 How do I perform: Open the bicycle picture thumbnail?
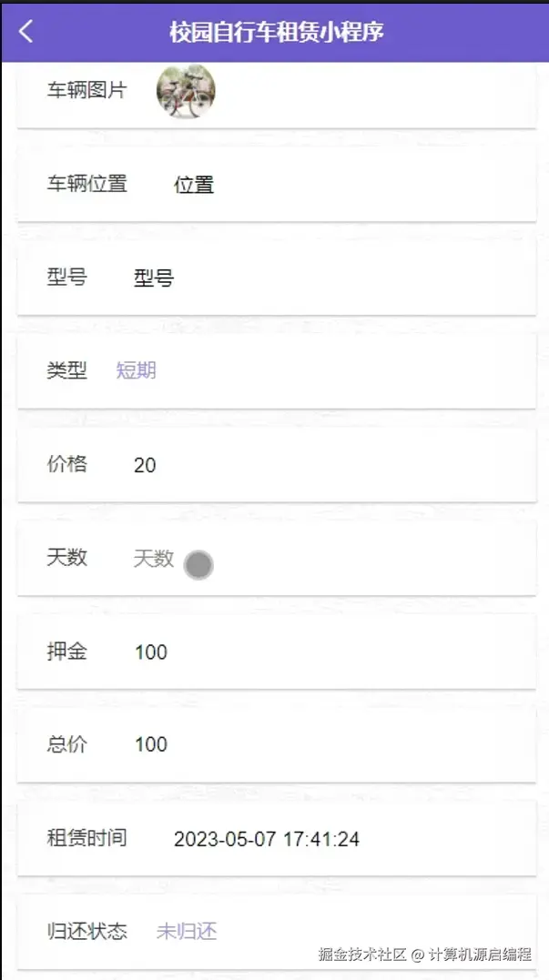point(186,91)
